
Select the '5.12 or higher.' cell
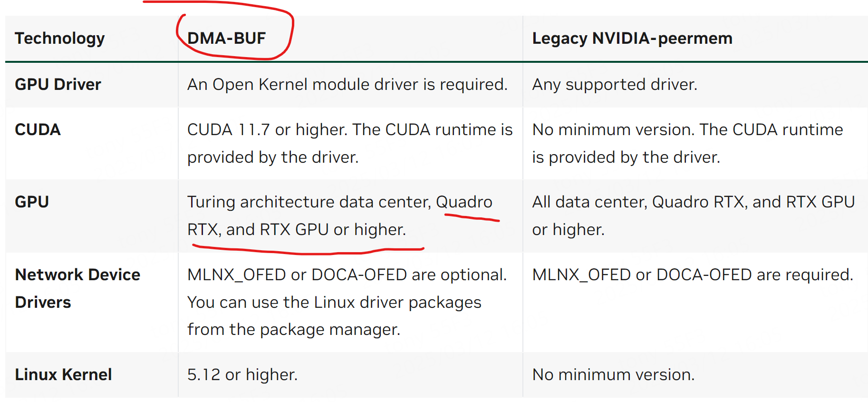coord(242,375)
